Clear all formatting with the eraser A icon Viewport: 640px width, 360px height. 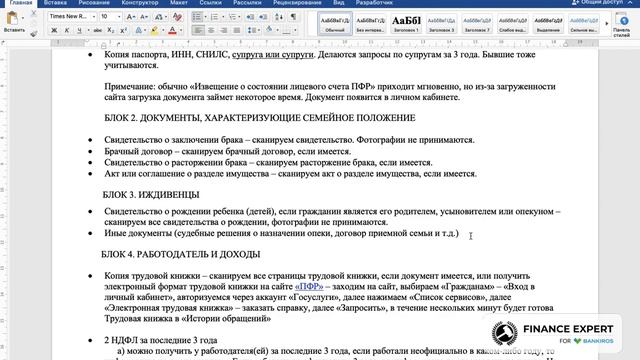coord(177,17)
